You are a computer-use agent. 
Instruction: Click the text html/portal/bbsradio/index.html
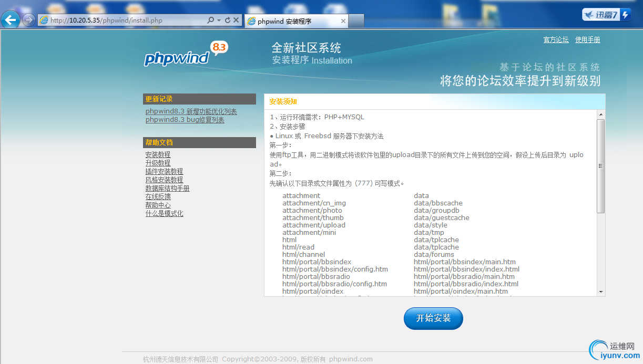coord(466,284)
